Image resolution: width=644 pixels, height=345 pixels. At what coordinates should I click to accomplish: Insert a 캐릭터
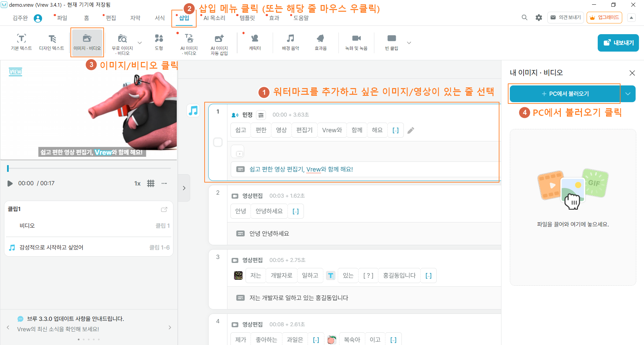click(x=255, y=42)
